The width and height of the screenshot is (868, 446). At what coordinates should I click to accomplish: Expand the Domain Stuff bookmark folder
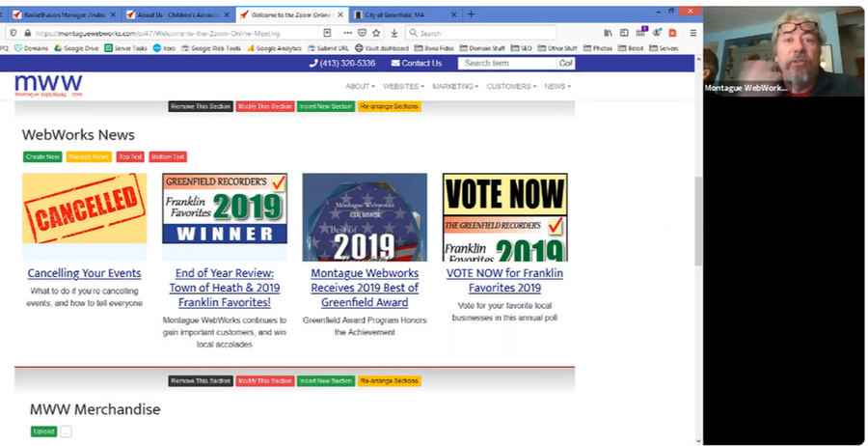[x=482, y=48]
